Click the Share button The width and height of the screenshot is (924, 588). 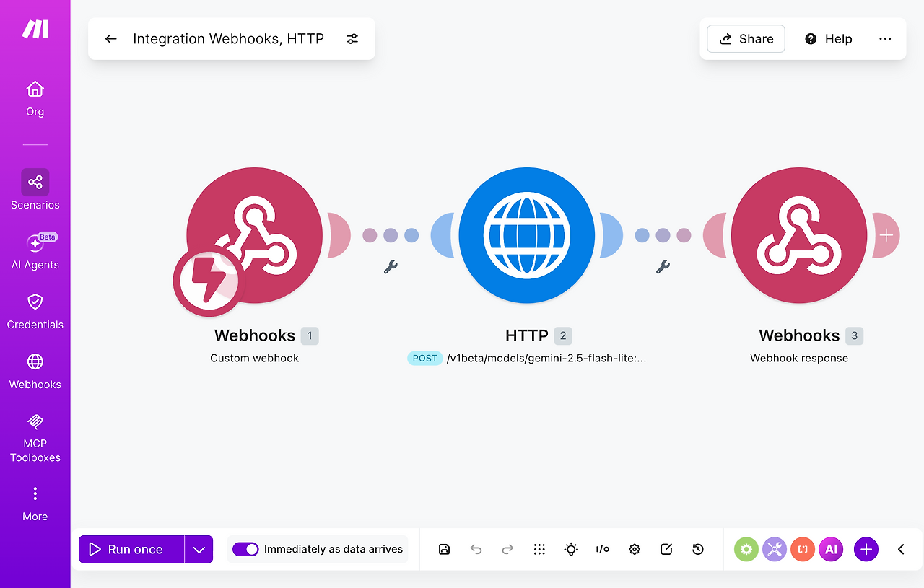pos(746,39)
